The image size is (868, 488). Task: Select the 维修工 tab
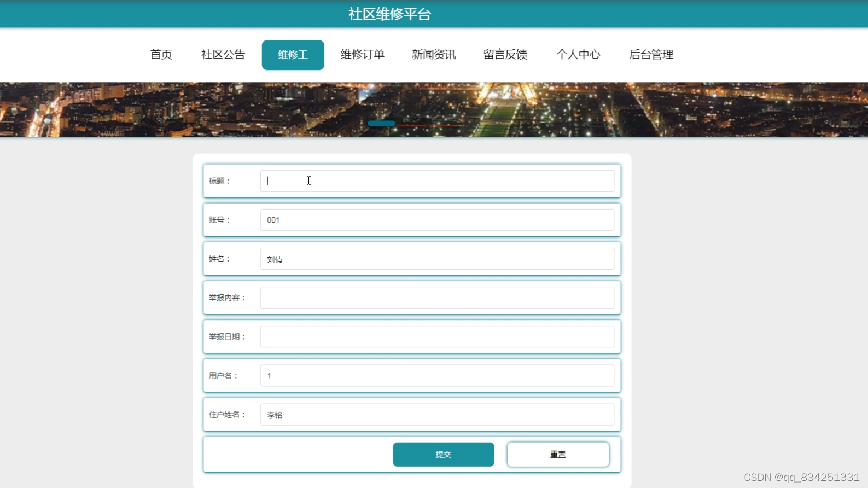tap(293, 55)
